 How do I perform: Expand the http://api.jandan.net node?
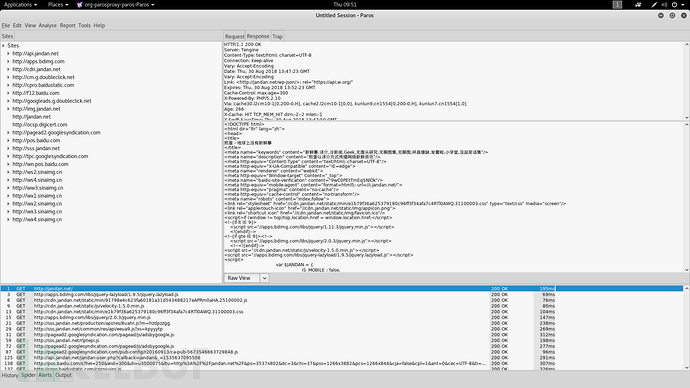tap(8, 54)
